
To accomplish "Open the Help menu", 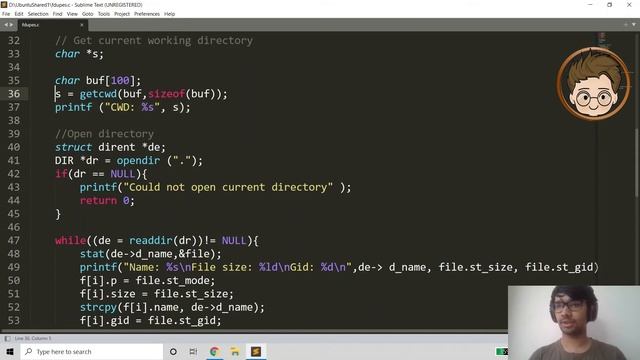I will click(x=169, y=14).
